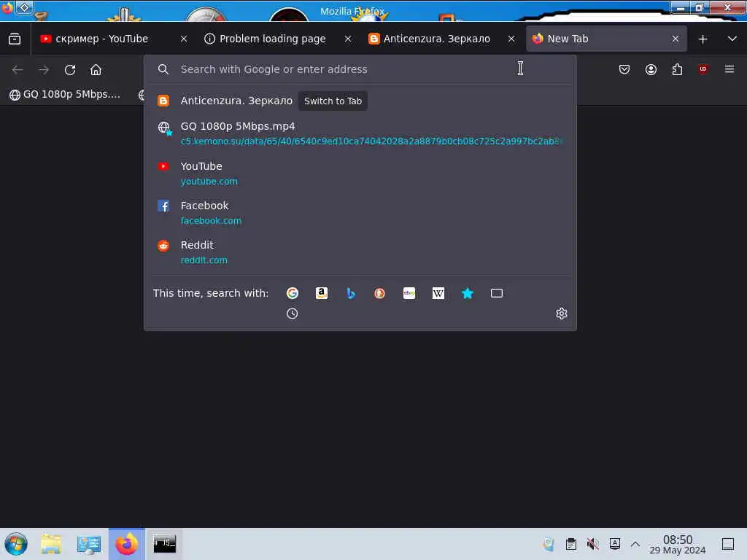Select the Facebook suggestion
This screenshot has width=747, height=560.
(360, 213)
